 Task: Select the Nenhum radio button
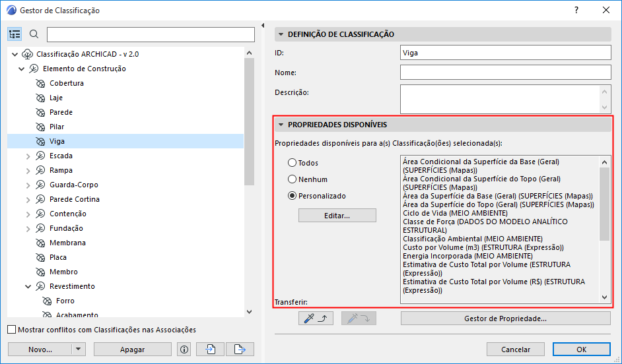(x=293, y=179)
